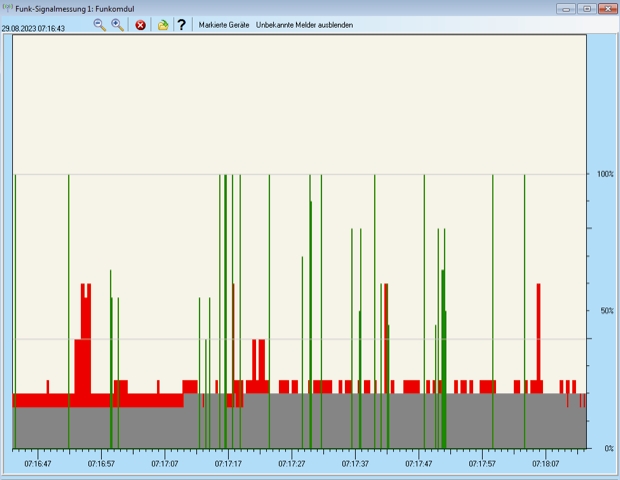Close the Funk-Signalmessung window

point(607,8)
